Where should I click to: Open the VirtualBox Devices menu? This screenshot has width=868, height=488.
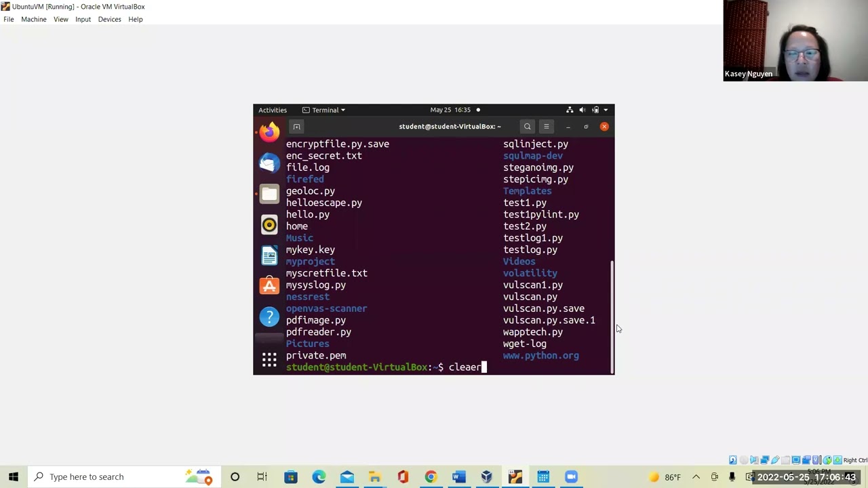(109, 19)
